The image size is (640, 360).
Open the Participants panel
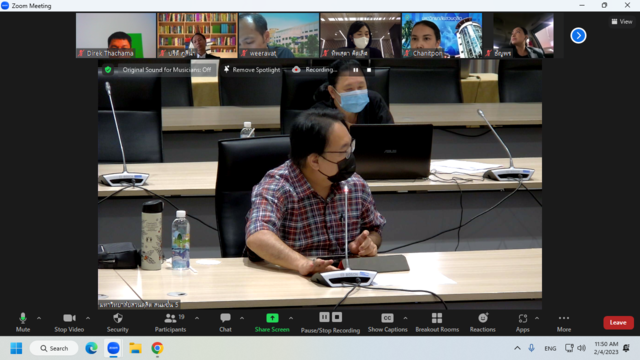(x=171, y=322)
